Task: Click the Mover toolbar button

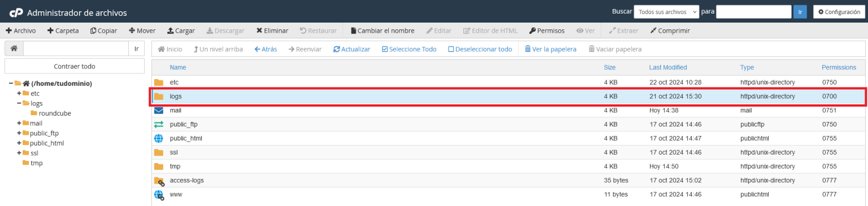Action: click(x=142, y=30)
